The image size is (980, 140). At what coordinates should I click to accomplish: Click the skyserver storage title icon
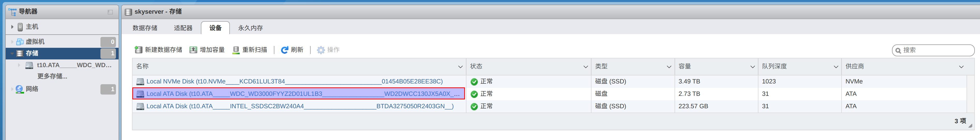tap(129, 12)
